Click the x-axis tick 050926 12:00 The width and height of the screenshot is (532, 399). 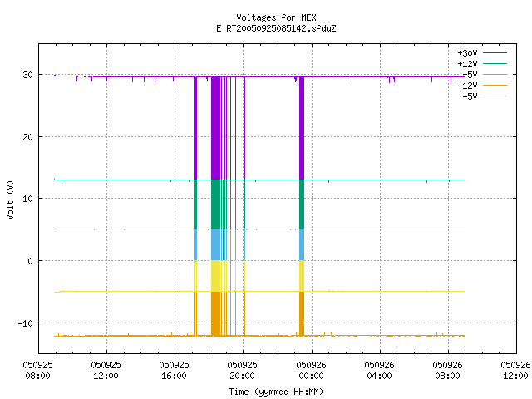(515, 371)
